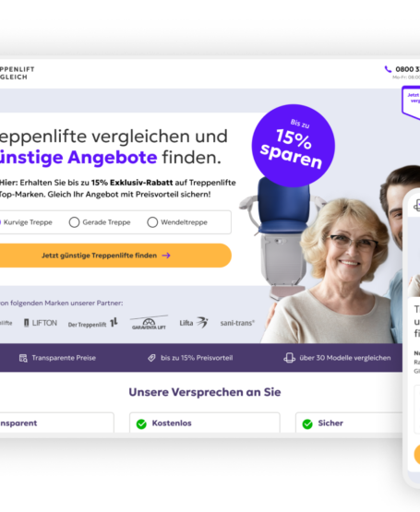Open the Kostenlos promise card
The height and width of the screenshot is (512, 420).
coord(205,423)
